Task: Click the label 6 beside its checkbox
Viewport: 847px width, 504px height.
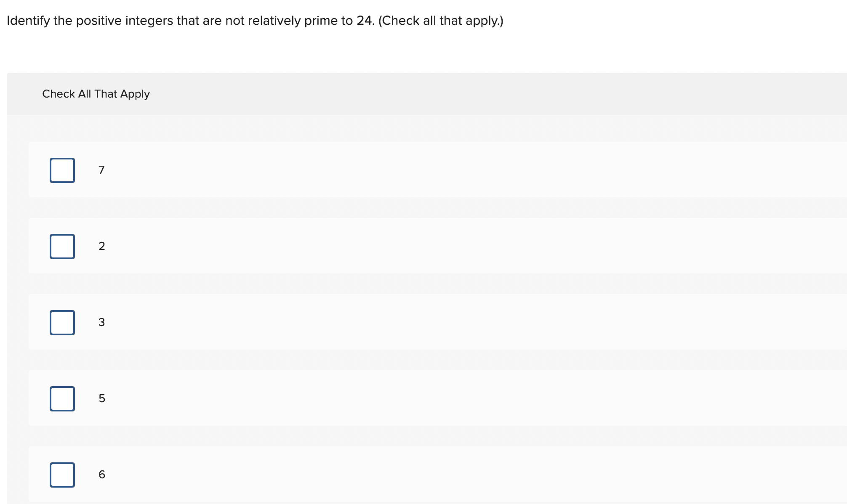Action: [101, 475]
